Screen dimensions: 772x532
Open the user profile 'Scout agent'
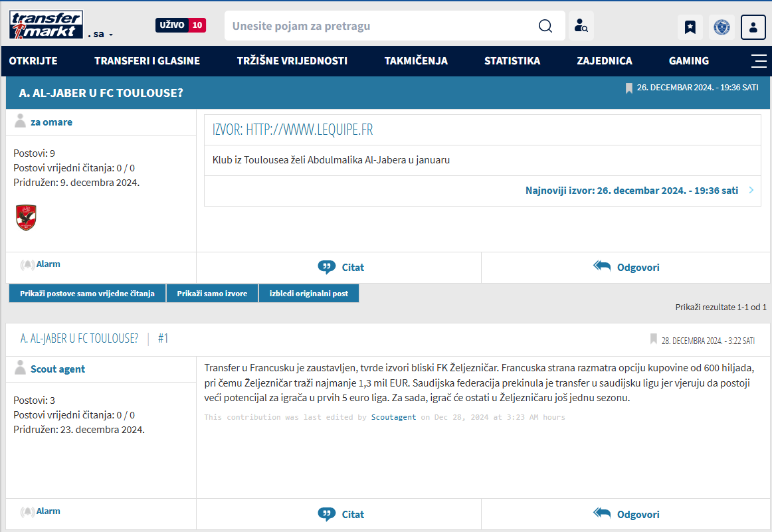58,369
